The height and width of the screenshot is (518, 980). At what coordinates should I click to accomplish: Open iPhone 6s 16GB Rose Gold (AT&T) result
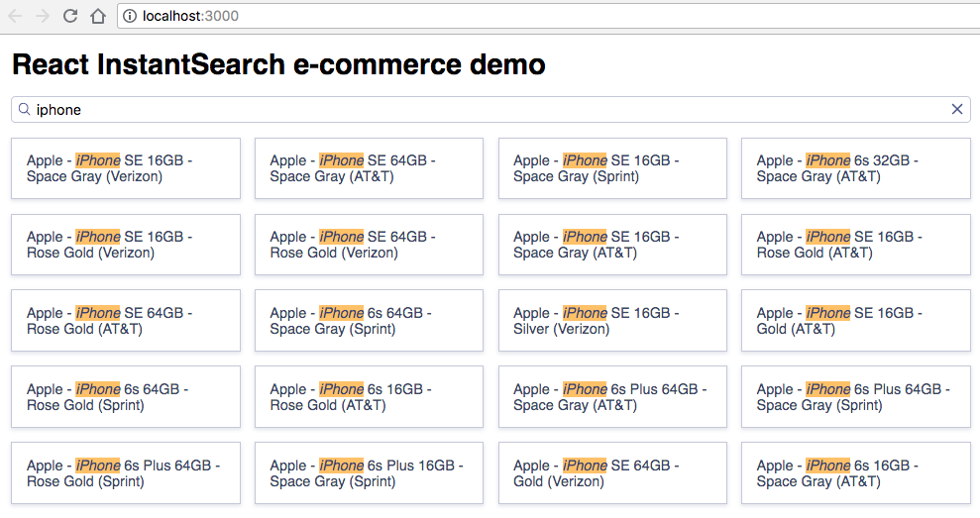tap(369, 397)
